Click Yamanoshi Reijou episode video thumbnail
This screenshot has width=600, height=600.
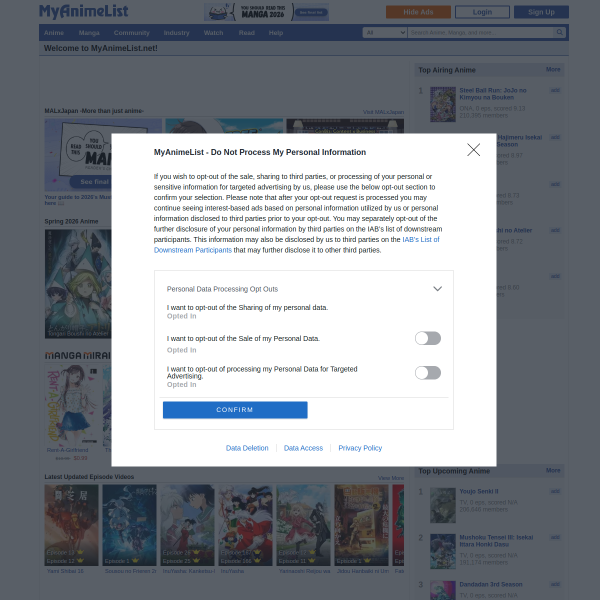click(303, 525)
